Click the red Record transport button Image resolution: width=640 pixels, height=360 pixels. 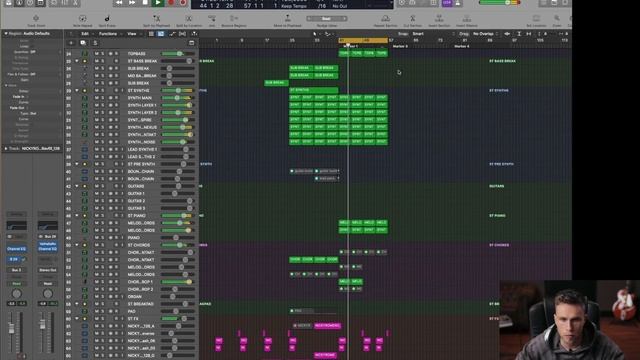171,3
